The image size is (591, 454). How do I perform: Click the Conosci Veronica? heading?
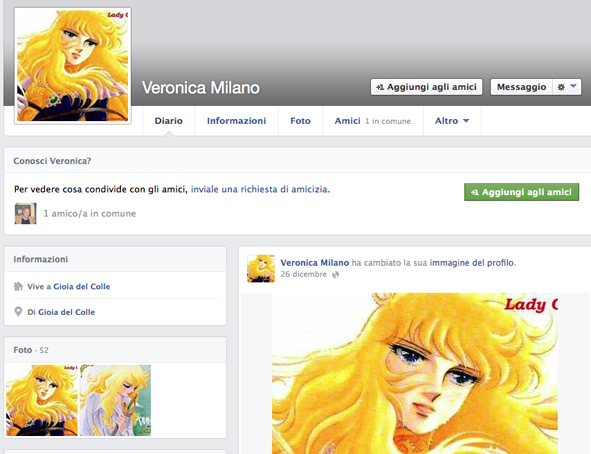point(52,161)
